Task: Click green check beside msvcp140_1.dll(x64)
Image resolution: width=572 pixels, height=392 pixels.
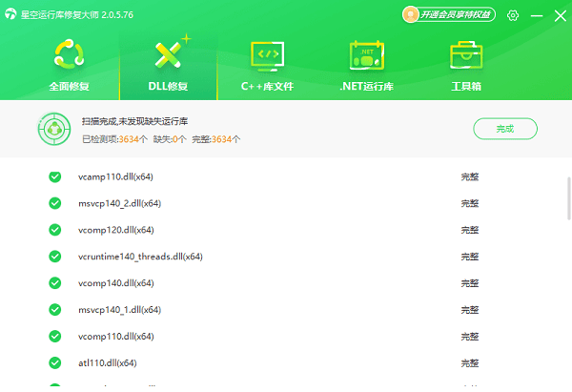Action: (x=55, y=310)
